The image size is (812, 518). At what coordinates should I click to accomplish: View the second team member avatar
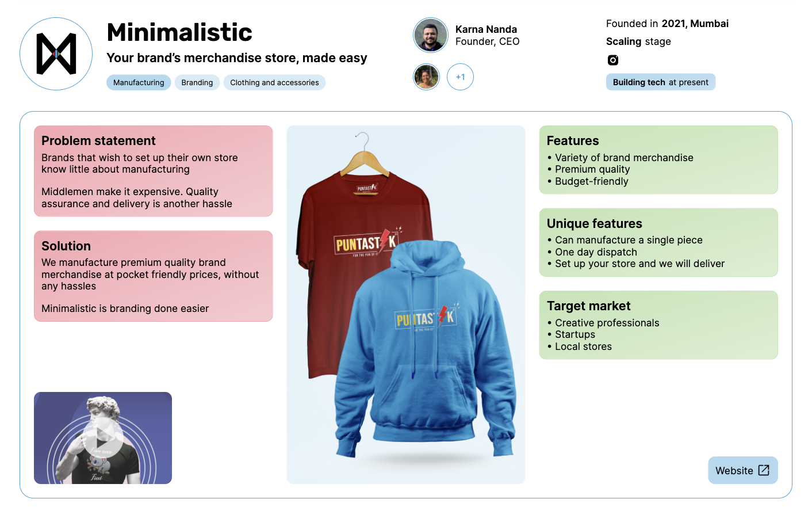427,77
